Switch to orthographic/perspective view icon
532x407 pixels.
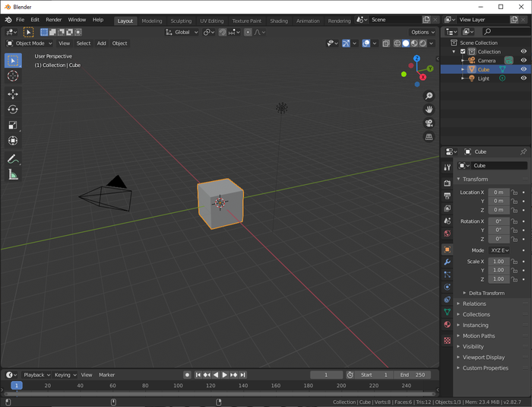(x=429, y=137)
